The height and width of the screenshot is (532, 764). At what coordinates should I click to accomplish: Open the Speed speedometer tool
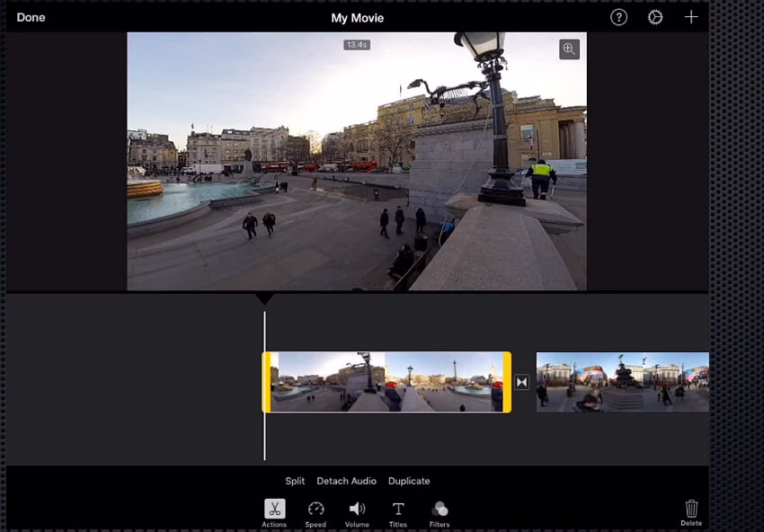click(315, 514)
